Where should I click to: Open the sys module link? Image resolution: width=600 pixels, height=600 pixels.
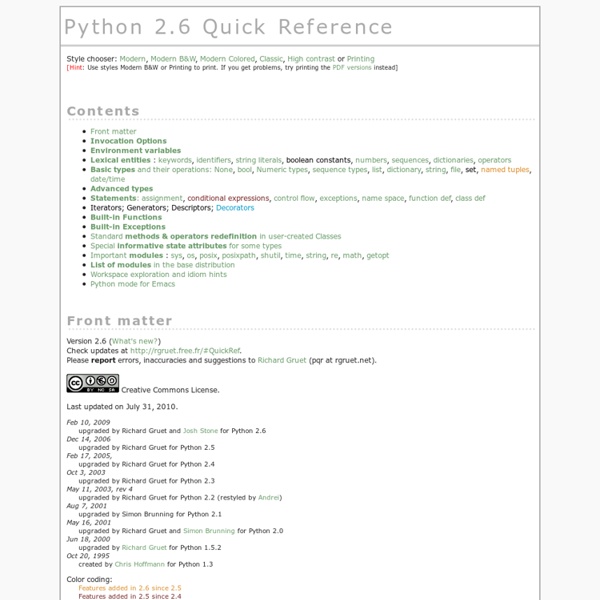(x=176, y=255)
